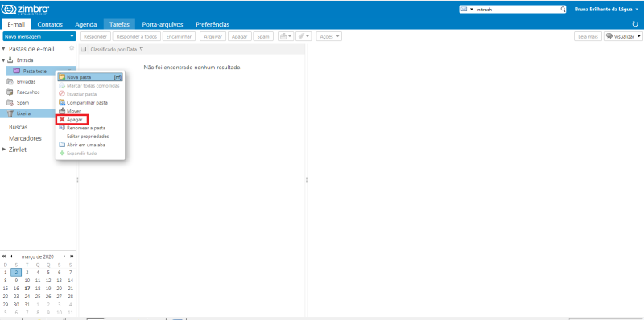This screenshot has width=644, height=320.
Task: Open the Visualizar dropdown
Action: click(x=623, y=36)
